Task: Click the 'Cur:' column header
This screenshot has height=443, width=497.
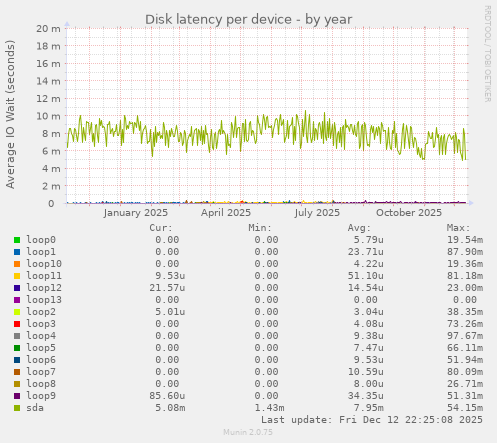Action: tap(161, 228)
